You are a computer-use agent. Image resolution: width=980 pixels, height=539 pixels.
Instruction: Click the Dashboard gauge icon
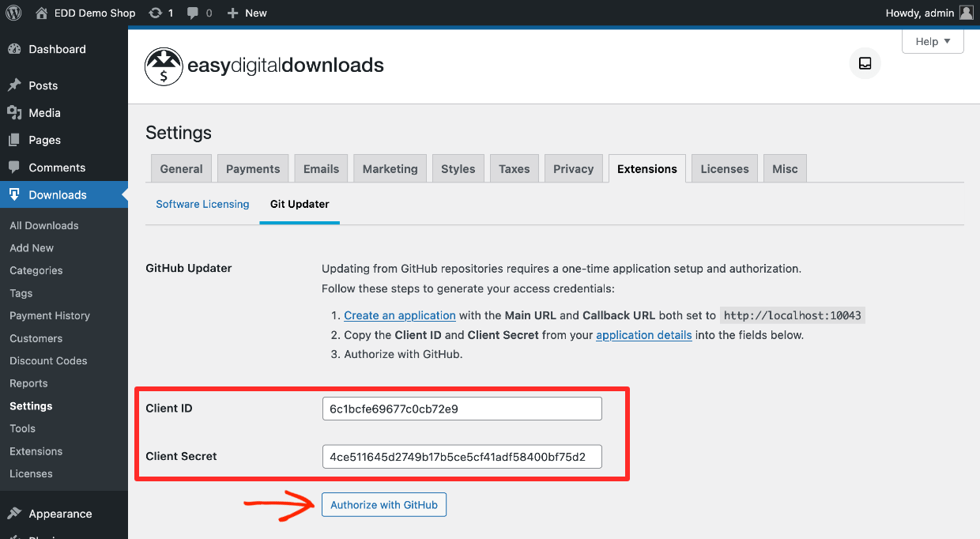(14, 49)
